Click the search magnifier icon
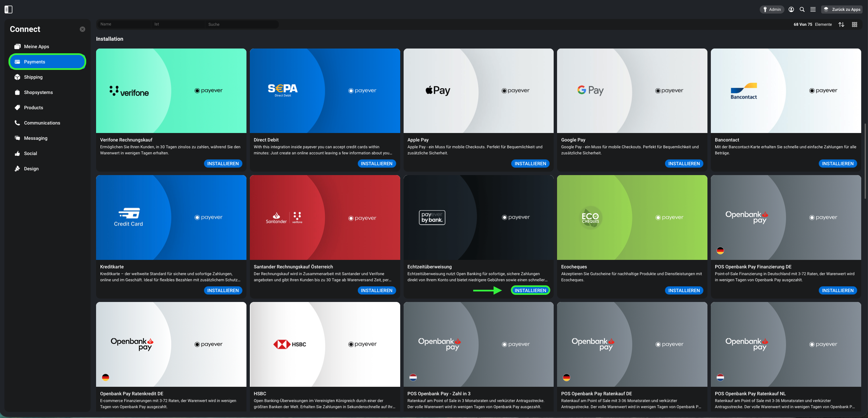Viewport: 868px width, 418px height. tap(802, 9)
